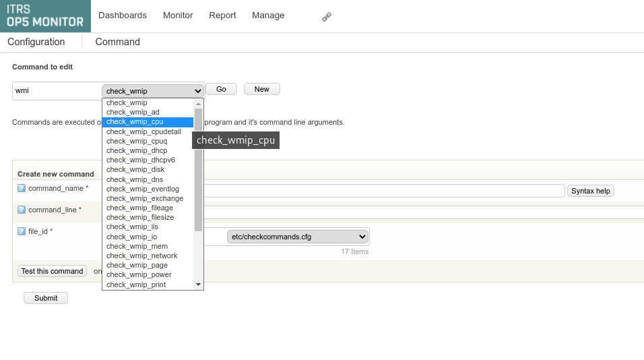Screen dimensions: 644x360
Task: Select check_wmip_io from the list
Action: point(148,237)
